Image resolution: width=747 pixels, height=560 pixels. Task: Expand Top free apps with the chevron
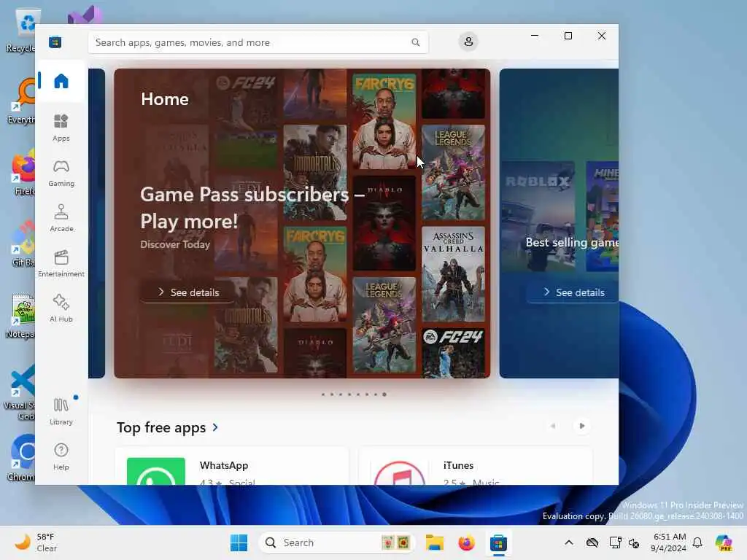click(215, 427)
